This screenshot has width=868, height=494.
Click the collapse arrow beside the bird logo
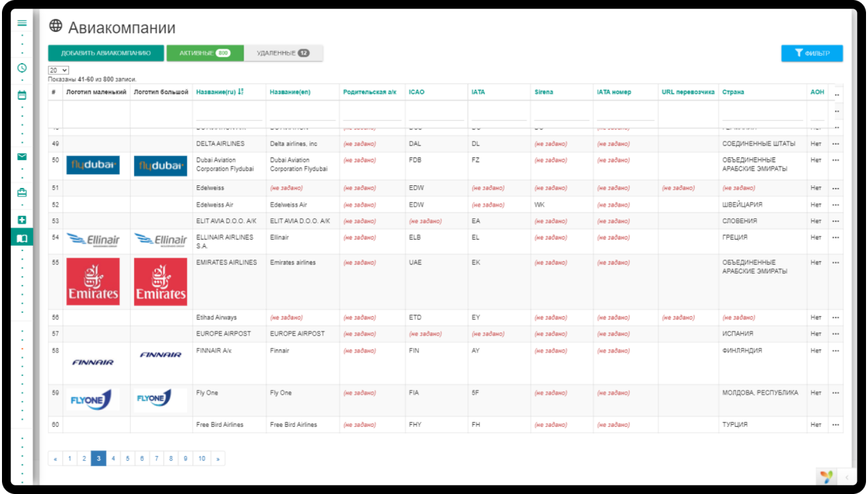tap(847, 477)
